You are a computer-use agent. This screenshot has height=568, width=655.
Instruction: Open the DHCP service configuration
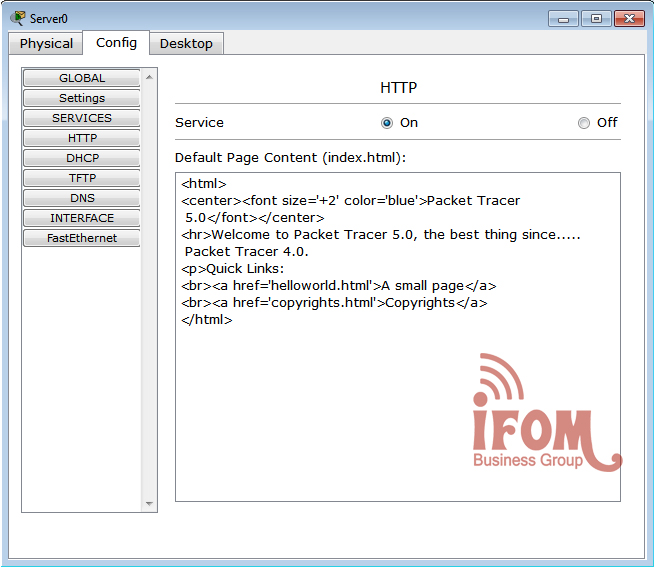[x=82, y=158]
